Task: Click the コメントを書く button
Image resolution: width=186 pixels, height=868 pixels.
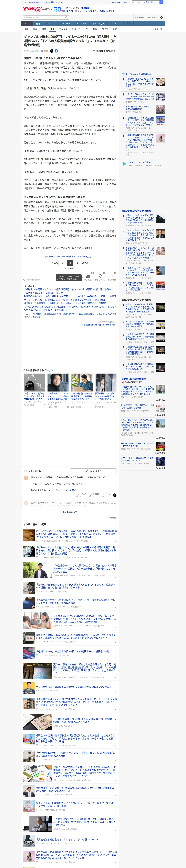Action: click(93, 471)
